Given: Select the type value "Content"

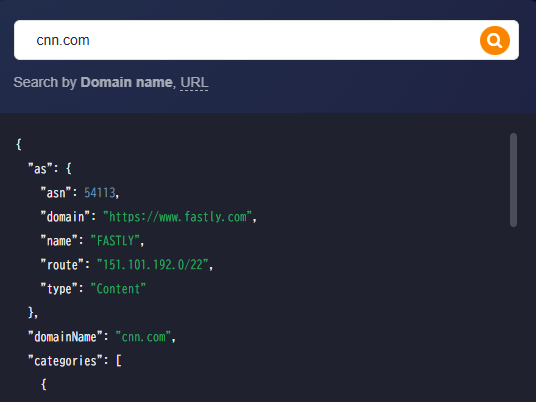Looking at the screenshot, I should [118, 289].
